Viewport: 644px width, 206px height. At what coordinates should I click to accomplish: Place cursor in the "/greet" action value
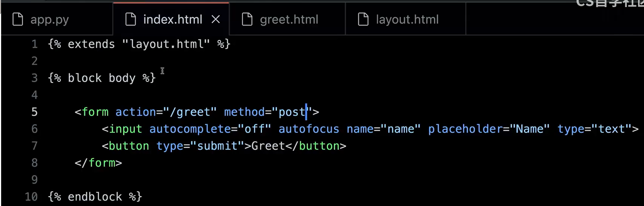click(x=193, y=112)
